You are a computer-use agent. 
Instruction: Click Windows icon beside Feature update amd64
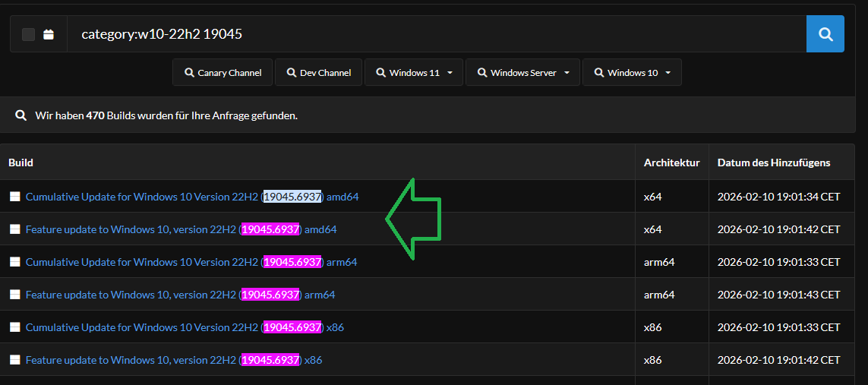(x=15, y=229)
